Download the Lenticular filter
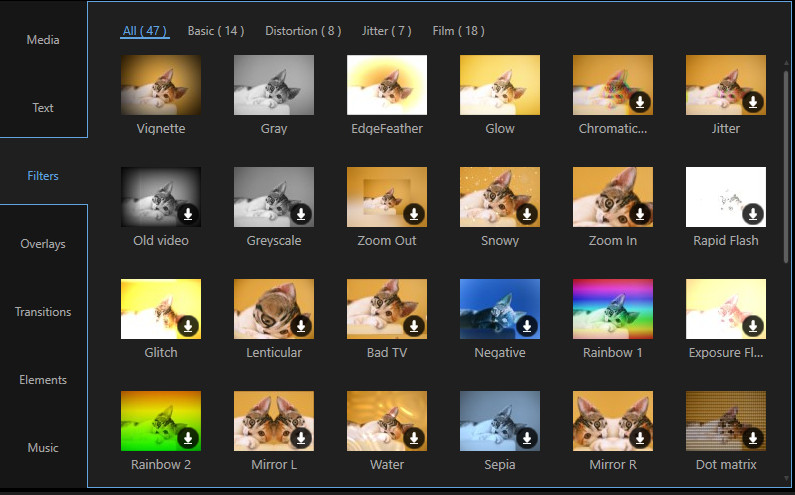795x495 pixels. point(301,326)
